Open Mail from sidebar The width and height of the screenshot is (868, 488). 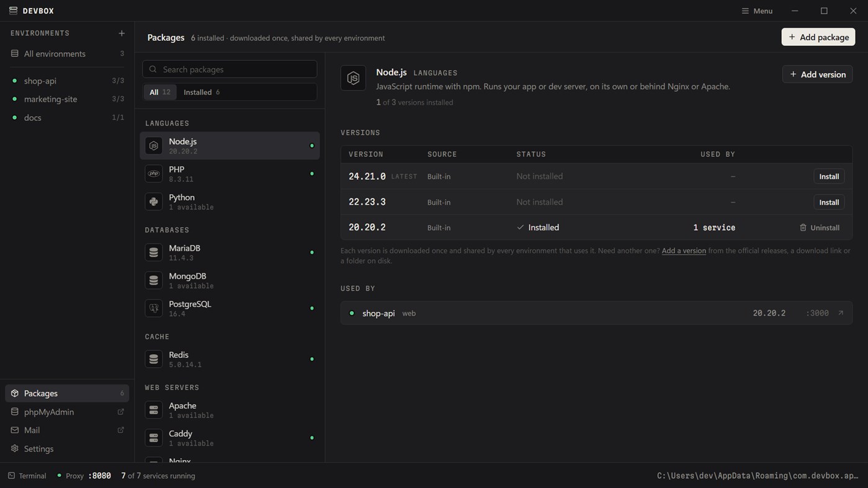pos(67,430)
